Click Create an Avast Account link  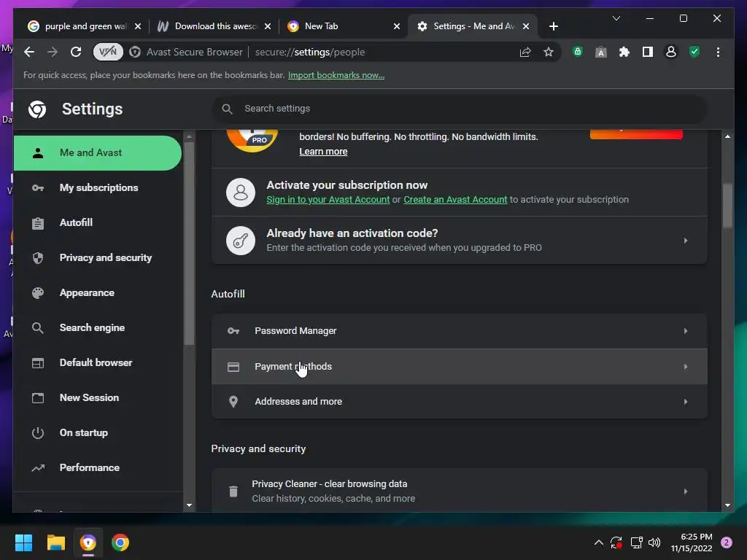point(455,200)
